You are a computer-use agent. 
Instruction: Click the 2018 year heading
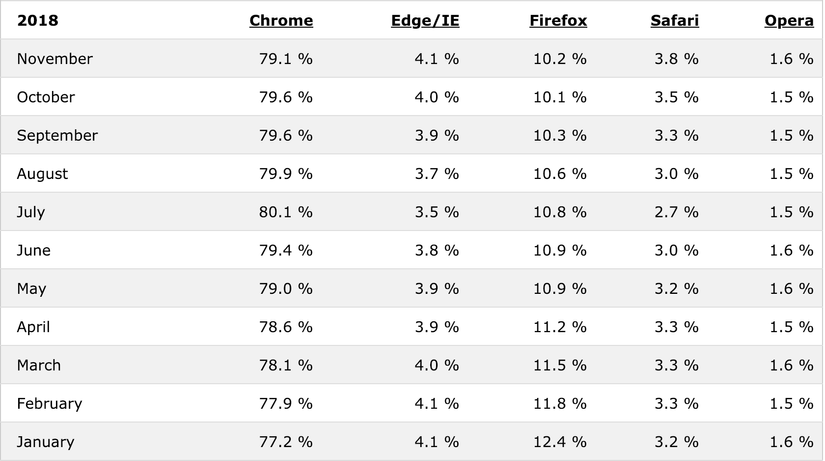[x=35, y=20]
